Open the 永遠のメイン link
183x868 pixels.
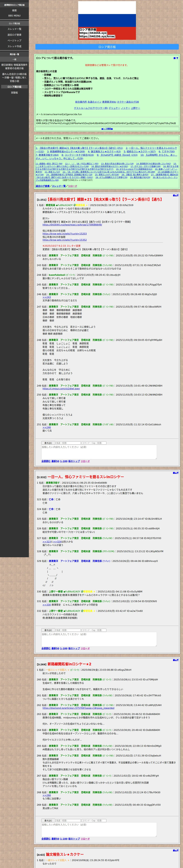pyautogui.click(x=95, y=102)
